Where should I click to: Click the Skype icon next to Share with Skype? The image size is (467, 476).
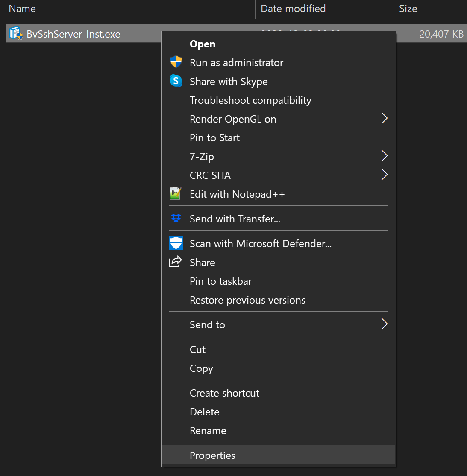coord(176,81)
